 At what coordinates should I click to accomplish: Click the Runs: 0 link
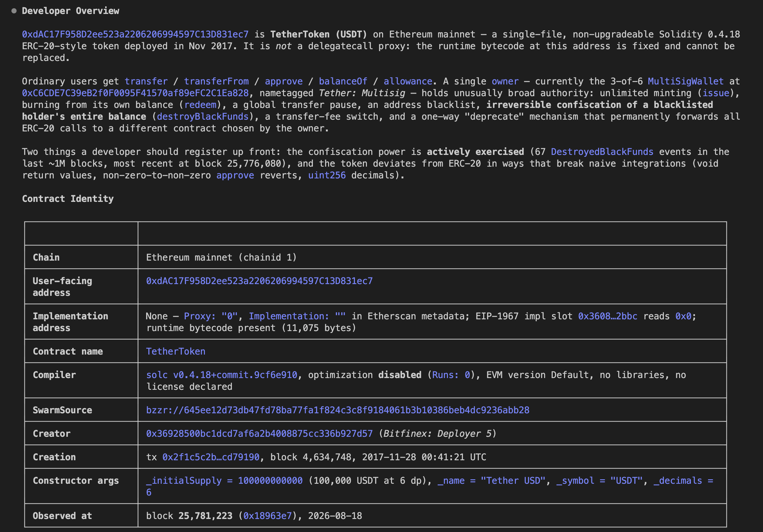[x=451, y=375]
